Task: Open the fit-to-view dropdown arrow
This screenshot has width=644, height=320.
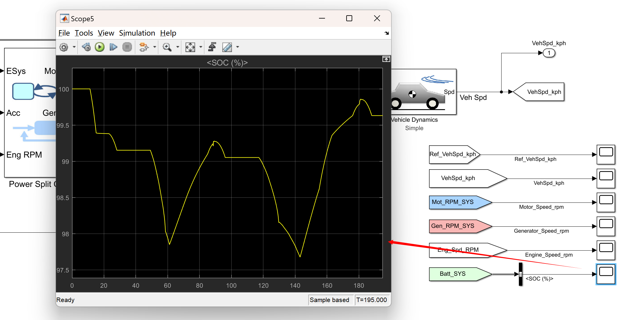Action: coord(201,47)
